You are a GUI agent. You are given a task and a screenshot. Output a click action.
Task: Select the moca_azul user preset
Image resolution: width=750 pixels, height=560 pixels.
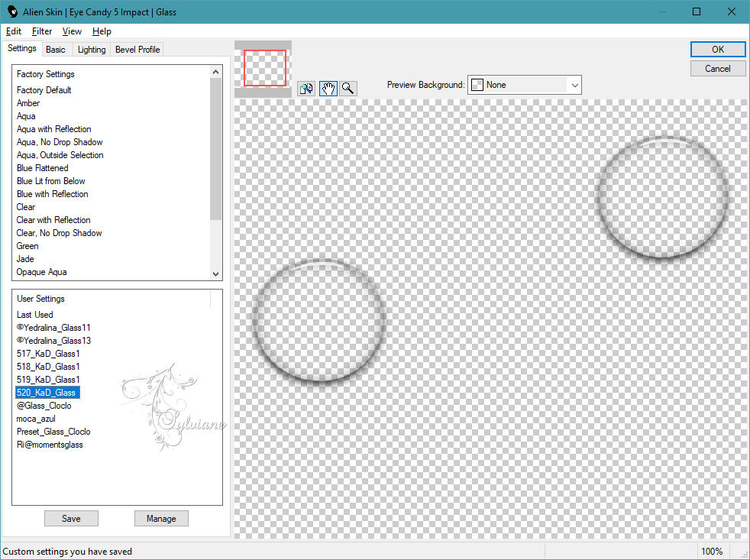point(36,419)
